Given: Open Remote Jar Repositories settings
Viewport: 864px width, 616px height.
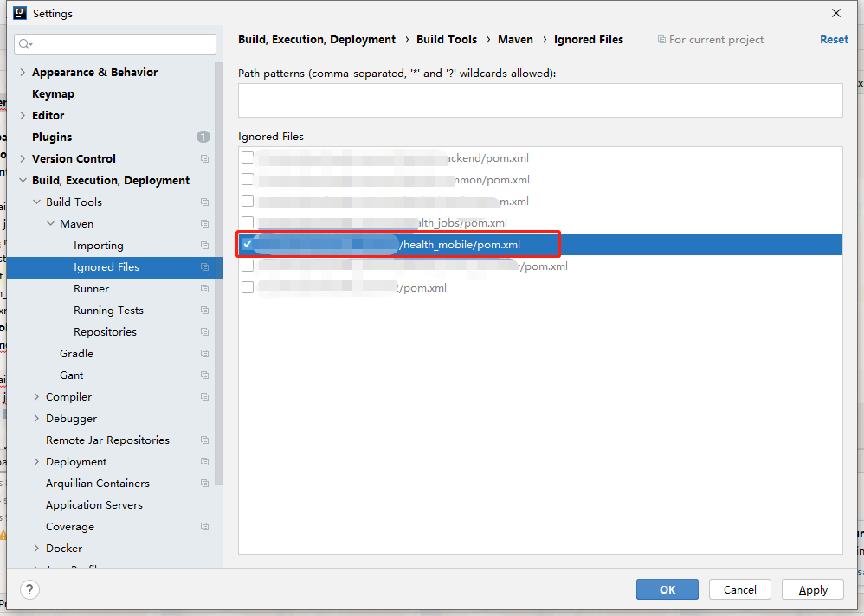Looking at the screenshot, I should (x=107, y=440).
